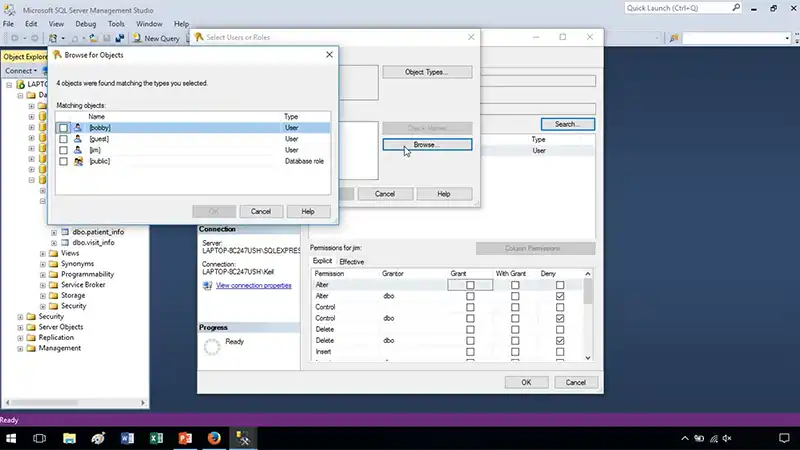800x450 pixels.
Task: Open the Action Center notifications icon
Action: click(784, 438)
